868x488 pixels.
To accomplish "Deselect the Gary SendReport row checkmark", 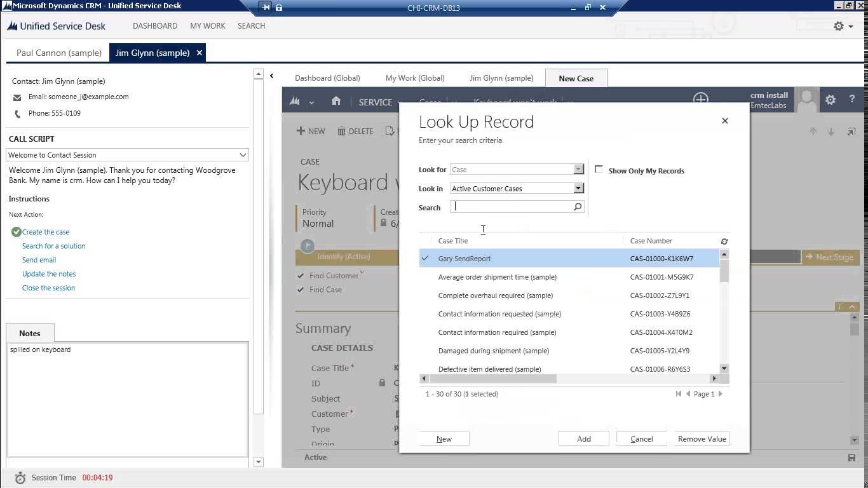I will 425,258.
